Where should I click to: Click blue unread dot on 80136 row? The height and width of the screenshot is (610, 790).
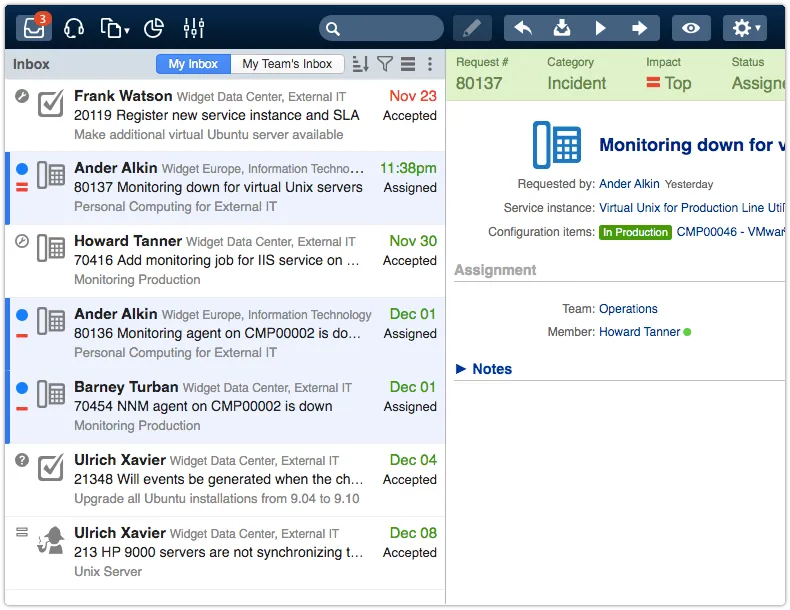(x=22, y=315)
